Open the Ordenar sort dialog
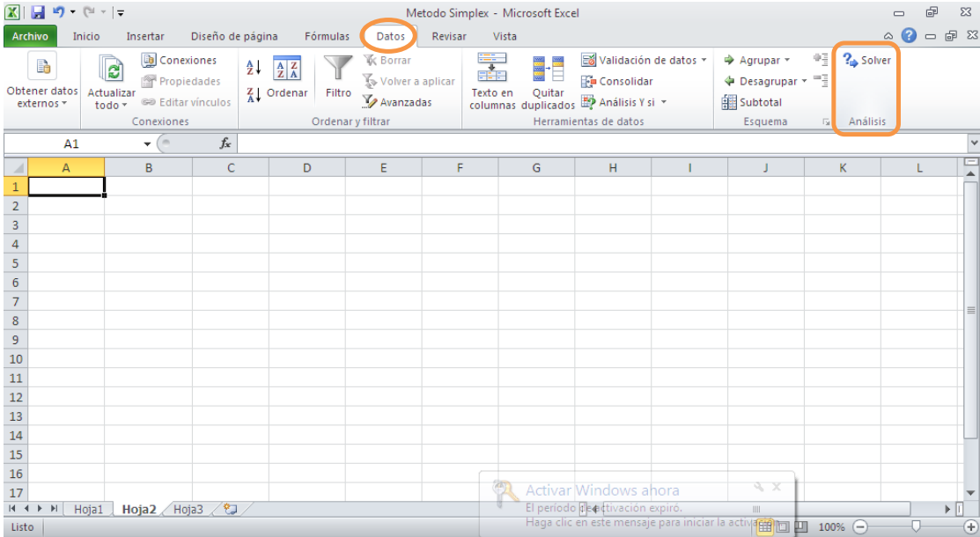 (287, 78)
